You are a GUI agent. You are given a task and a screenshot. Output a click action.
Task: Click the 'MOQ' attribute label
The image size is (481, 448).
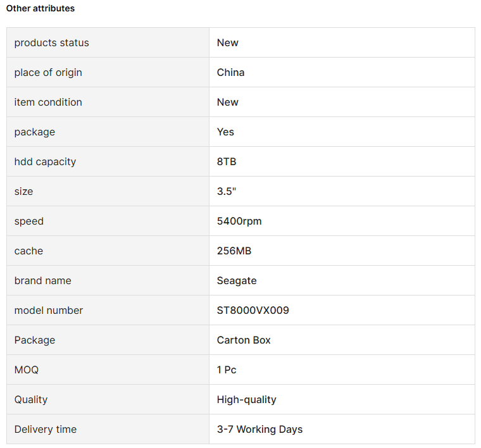point(27,370)
